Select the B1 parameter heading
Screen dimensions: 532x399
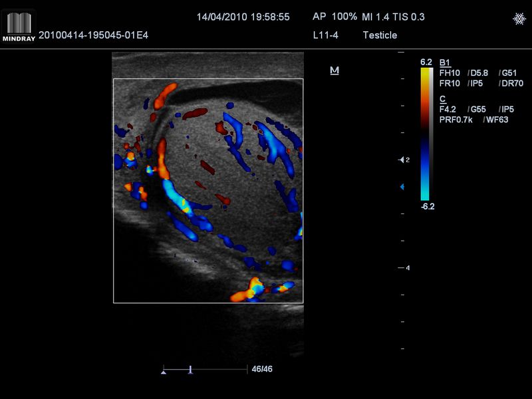(445, 63)
